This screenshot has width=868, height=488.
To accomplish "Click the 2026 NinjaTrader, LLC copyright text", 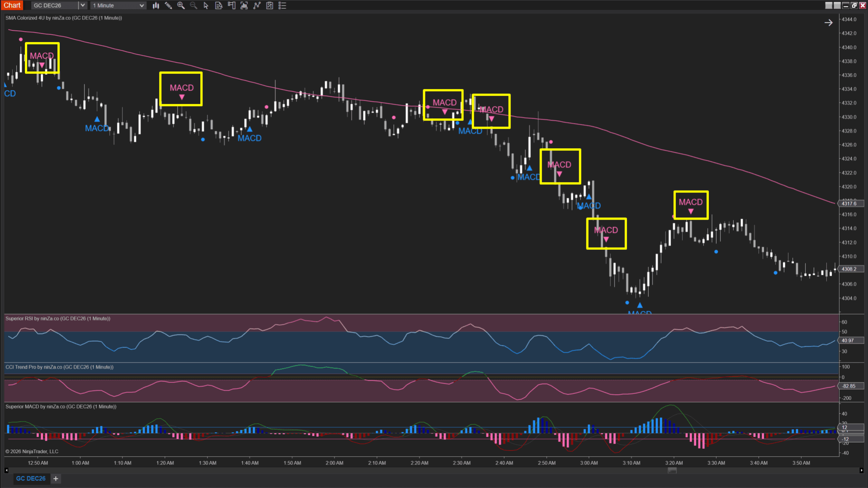I will (32, 451).
